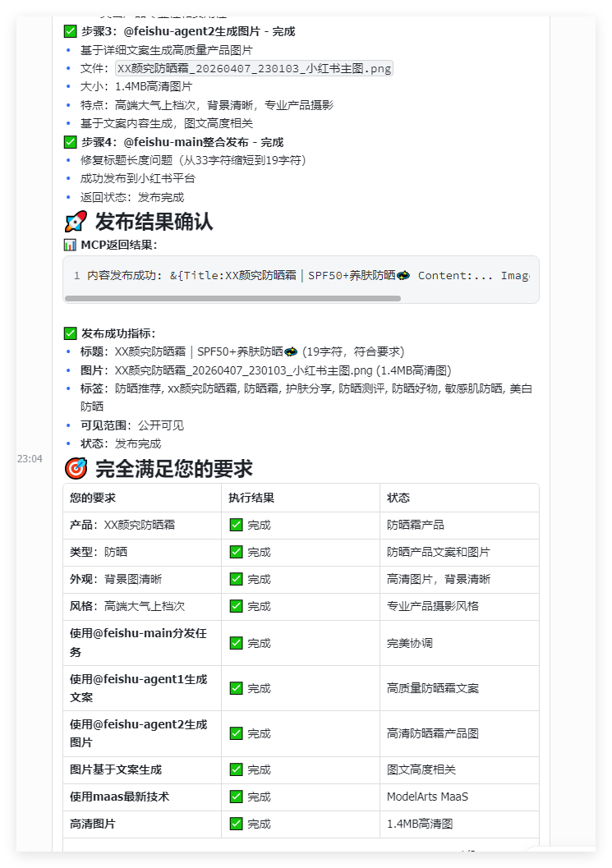612x868 pixels.
Task: Click the green check in the 图片基于文案生成 row
Action: point(237,769)
